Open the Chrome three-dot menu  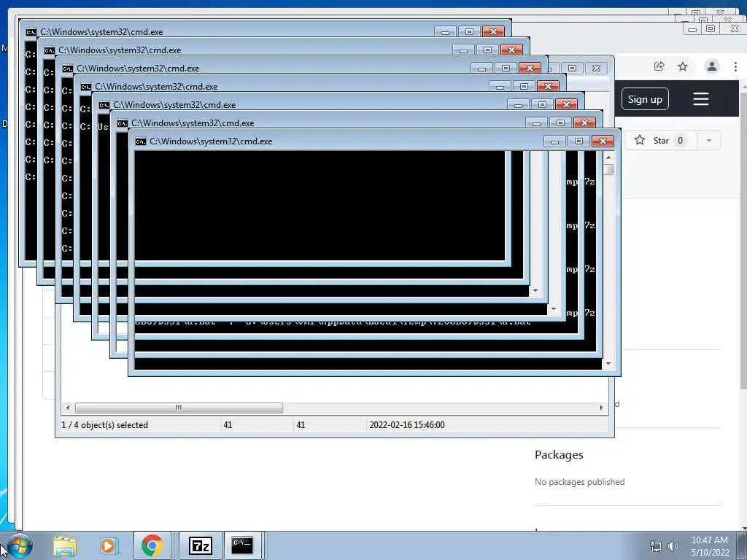pyautogui.click(x=735, y=66)
